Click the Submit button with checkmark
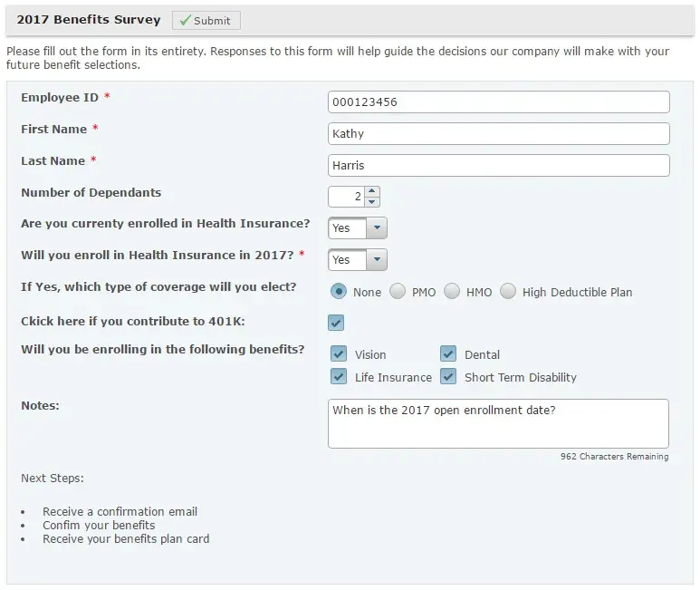 (x=206, y=21)
